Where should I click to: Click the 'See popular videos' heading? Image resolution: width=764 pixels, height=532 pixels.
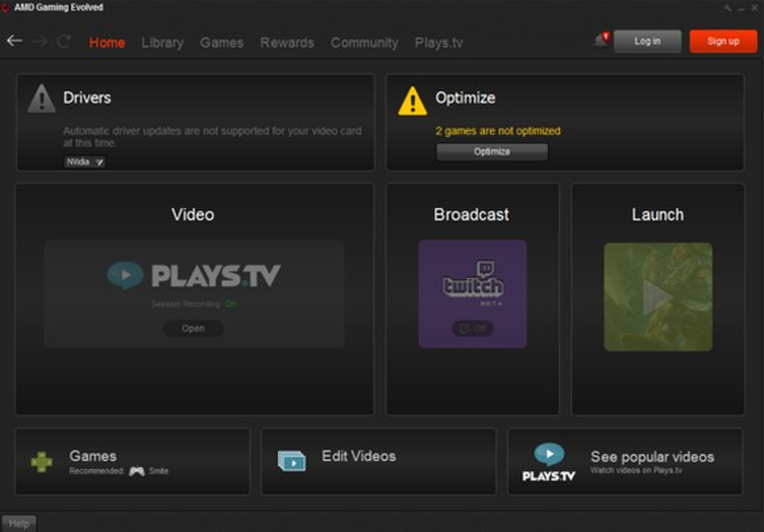(x=652, y=457)
